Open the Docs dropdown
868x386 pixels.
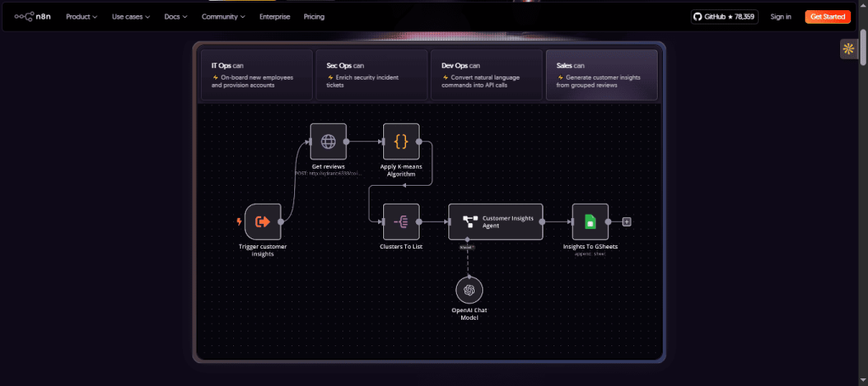[x=176, y=17]
